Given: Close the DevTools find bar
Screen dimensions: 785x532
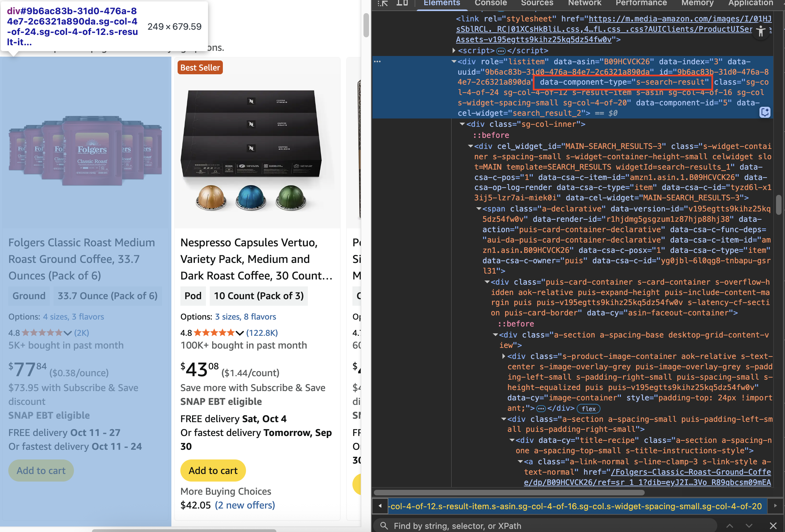Looking at the screenshot, I should click(773, 525).
